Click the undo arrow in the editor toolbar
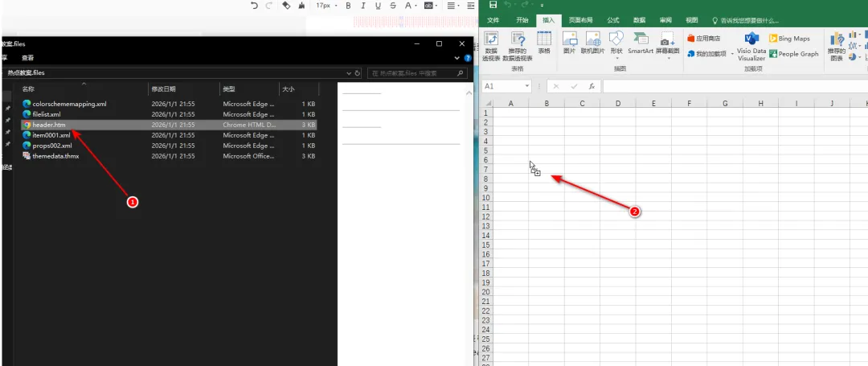 (254, 6)
